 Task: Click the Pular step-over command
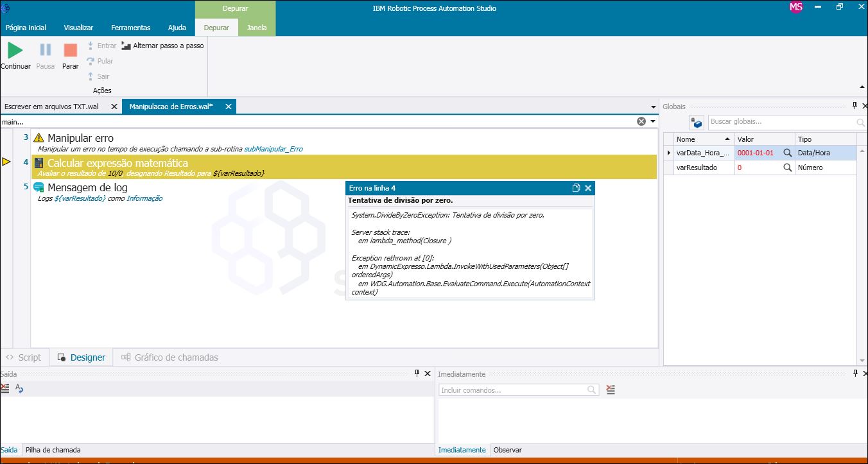[100, 61]
